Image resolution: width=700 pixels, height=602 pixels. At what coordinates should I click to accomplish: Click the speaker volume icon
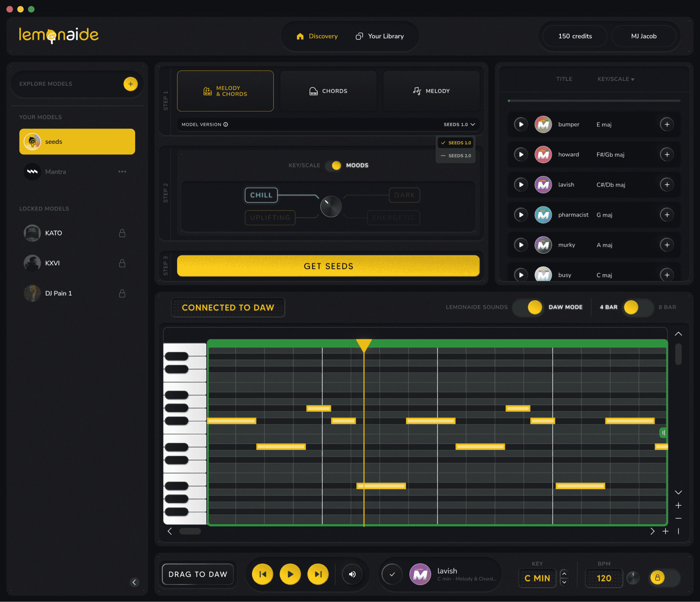point(352,574)
